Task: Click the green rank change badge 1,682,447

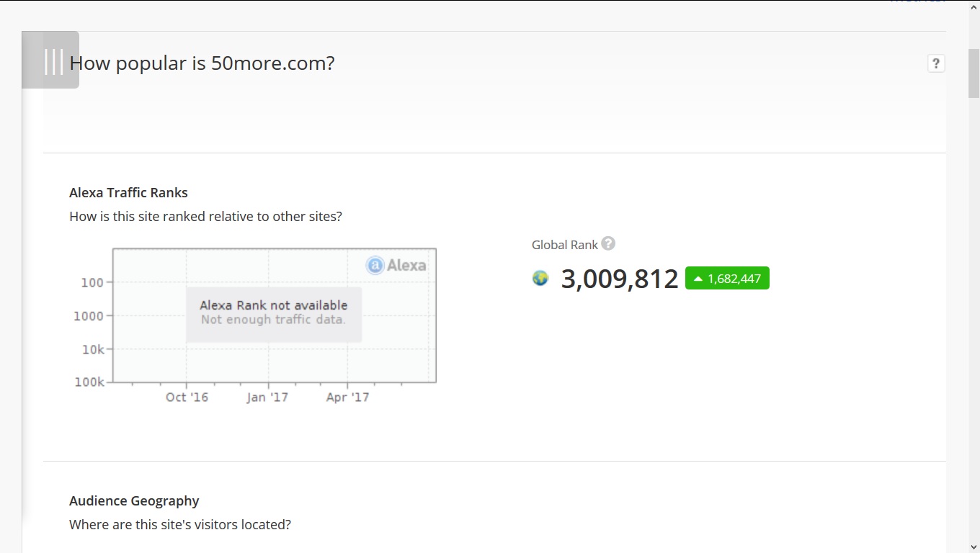Action: pos(727,278)
